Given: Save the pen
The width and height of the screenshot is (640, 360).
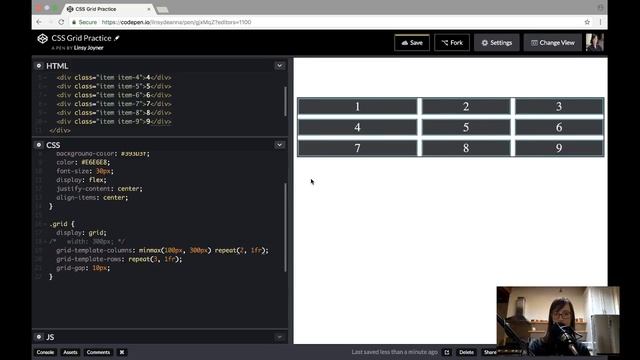Looking at the screenshot, I should pos(412,43).
